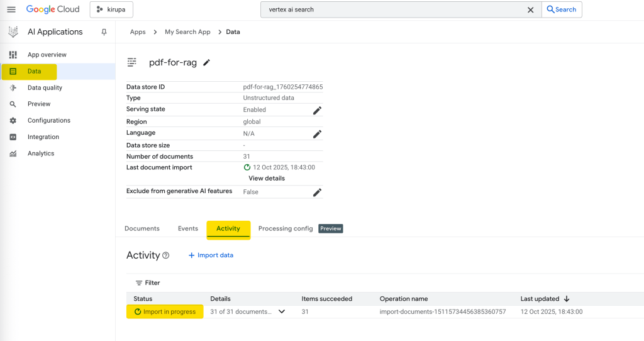The height and width of the screenshot is (341, 644).
Task: Open the kirupa project selector
Action: [111, 9]
